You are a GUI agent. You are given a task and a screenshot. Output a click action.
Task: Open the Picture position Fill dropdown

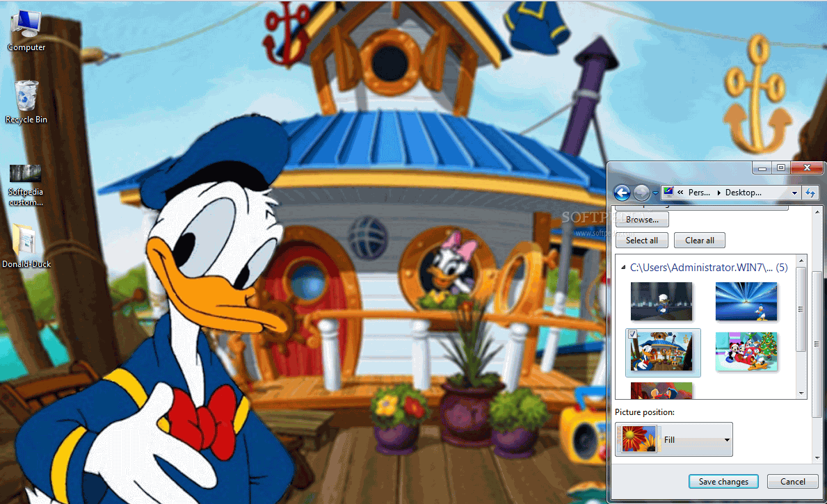point(674,439)
